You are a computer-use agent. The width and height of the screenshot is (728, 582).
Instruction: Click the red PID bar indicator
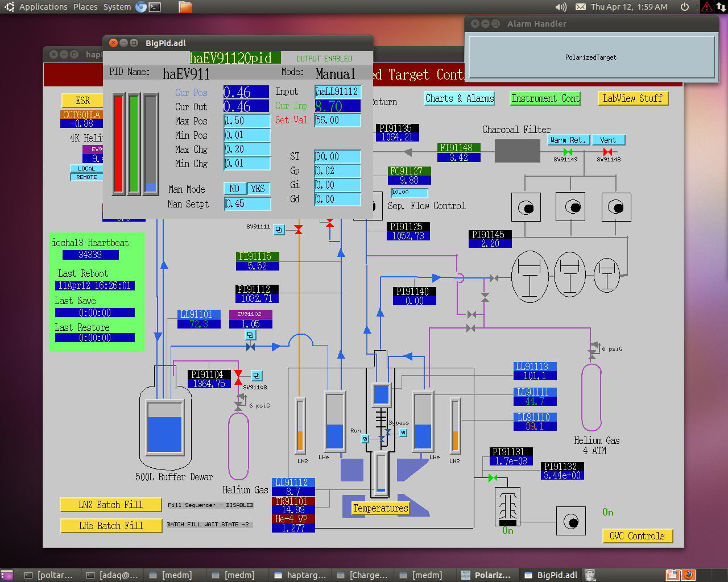tap(118, 144)
